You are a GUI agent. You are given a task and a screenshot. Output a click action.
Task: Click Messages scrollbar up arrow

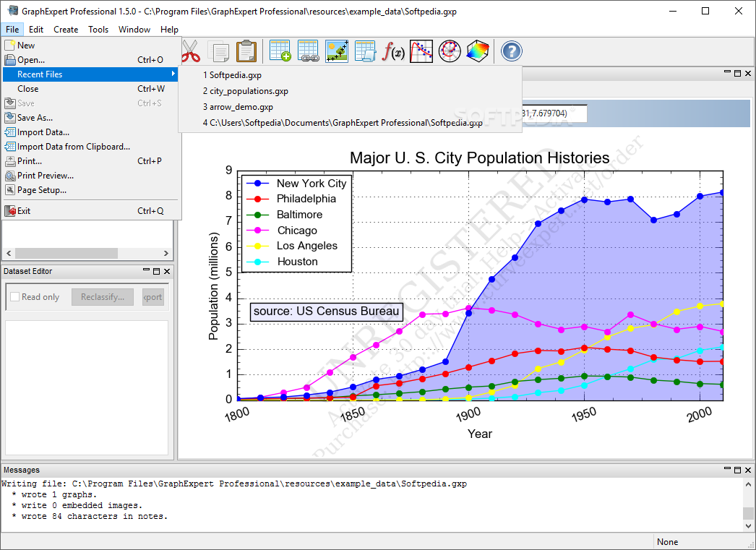click(748, 484)
